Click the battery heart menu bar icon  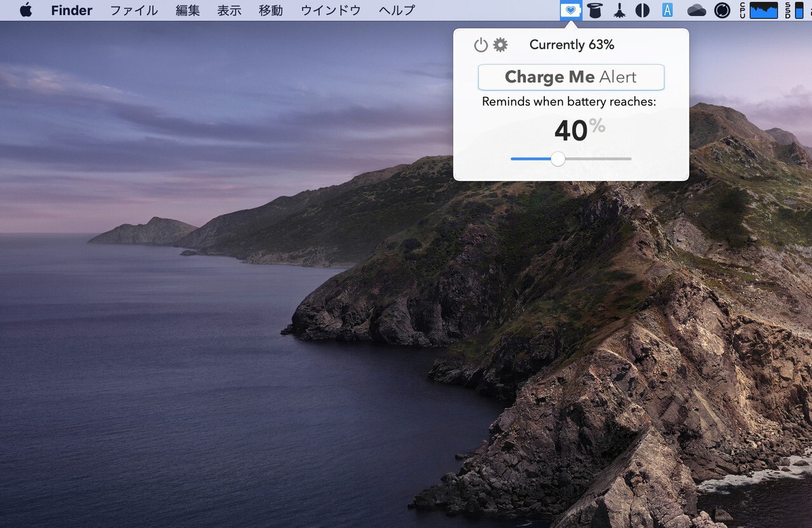pos(571,10)
